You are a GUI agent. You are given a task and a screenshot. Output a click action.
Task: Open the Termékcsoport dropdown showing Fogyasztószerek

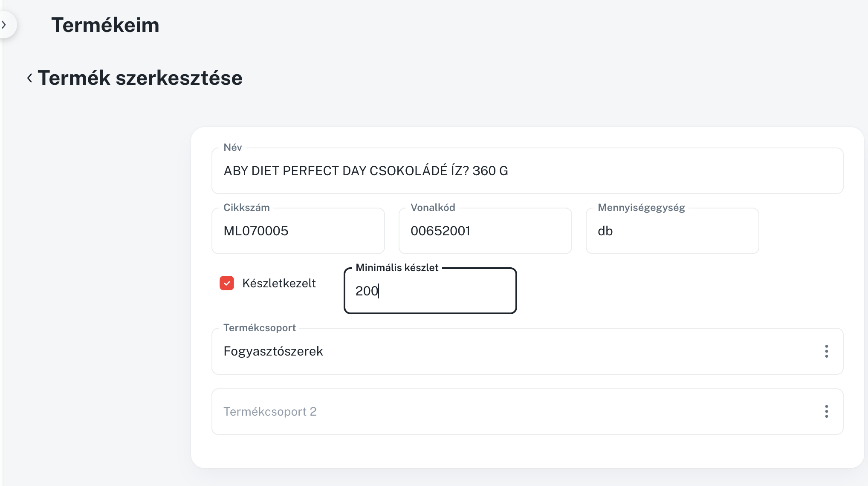tap(512, 351)
